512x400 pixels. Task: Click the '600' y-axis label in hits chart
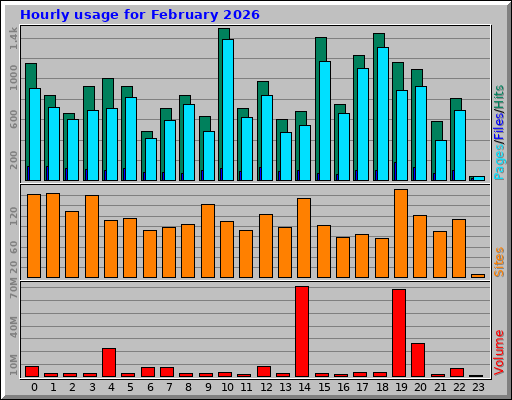(13, 120)
